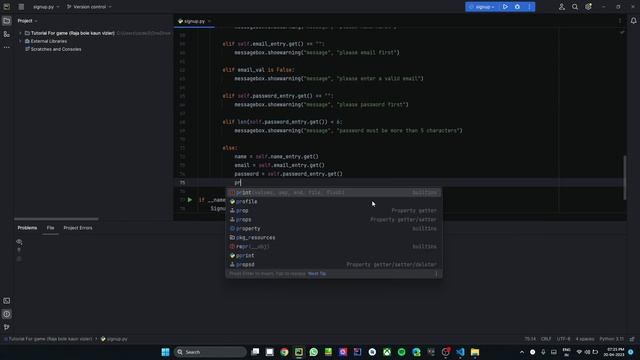Click the CRLF line separator widget
This screenshot has height=360, width=640.
click(546, 339)
